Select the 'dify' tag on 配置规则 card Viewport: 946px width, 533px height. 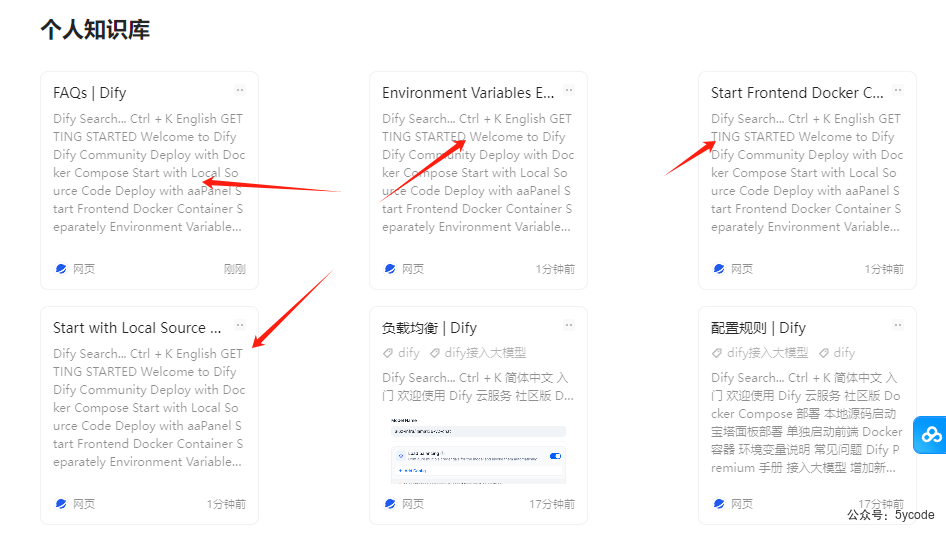(x=845, y=353)
